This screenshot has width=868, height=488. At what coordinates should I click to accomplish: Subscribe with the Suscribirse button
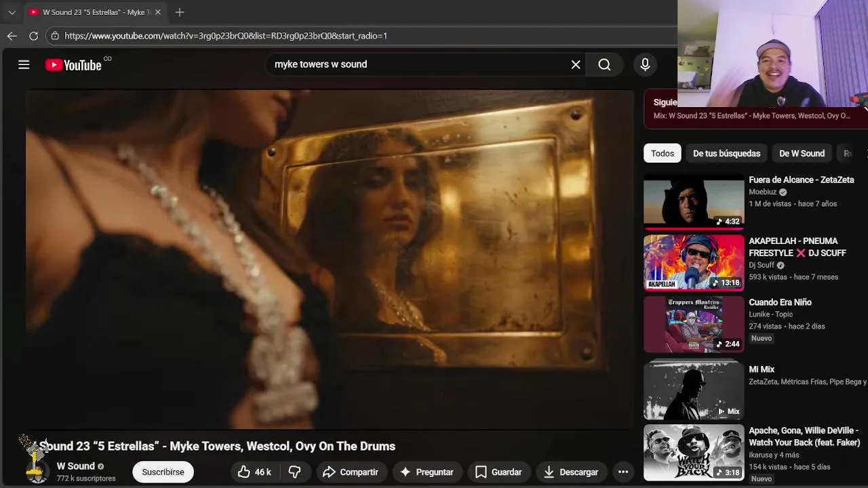163,472
